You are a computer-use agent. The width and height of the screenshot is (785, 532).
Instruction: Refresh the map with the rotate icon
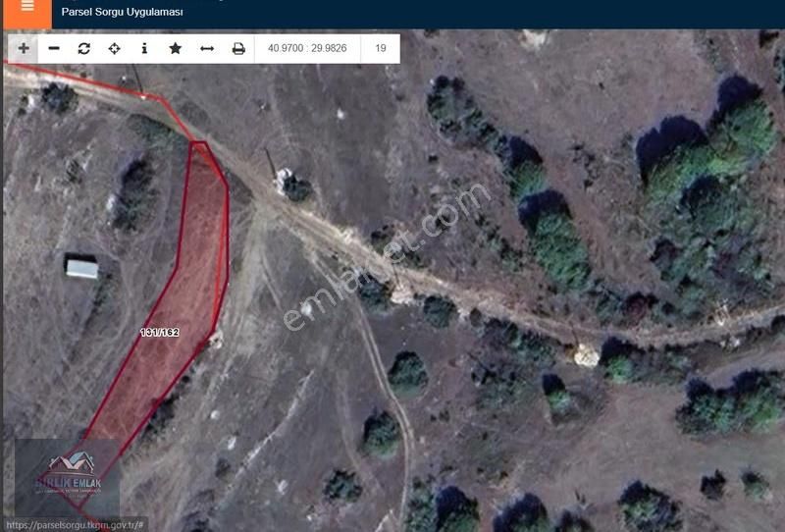tap(84, 49)
